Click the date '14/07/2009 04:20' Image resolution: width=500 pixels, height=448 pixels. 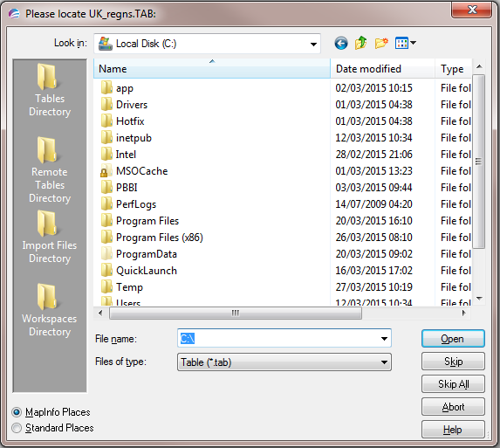click(x=373, y=204)
